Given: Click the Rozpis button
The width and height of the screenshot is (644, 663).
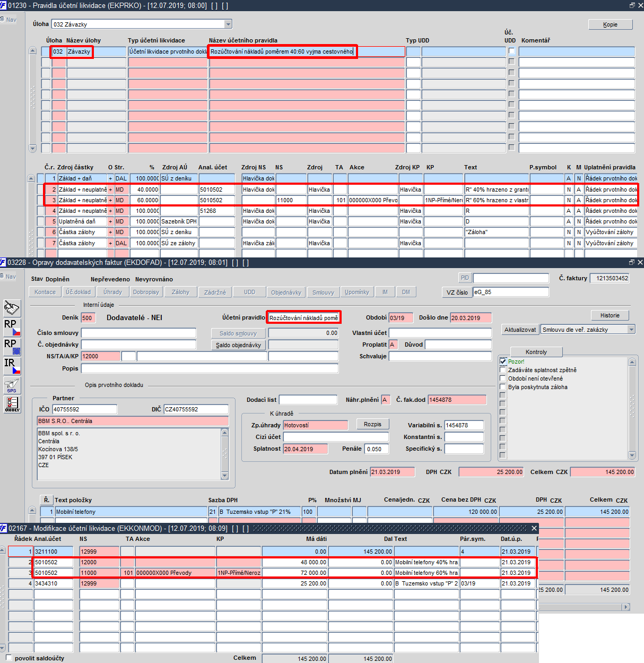Looking at the screenshot, I should pyautogui.click(x=372, y=424).
